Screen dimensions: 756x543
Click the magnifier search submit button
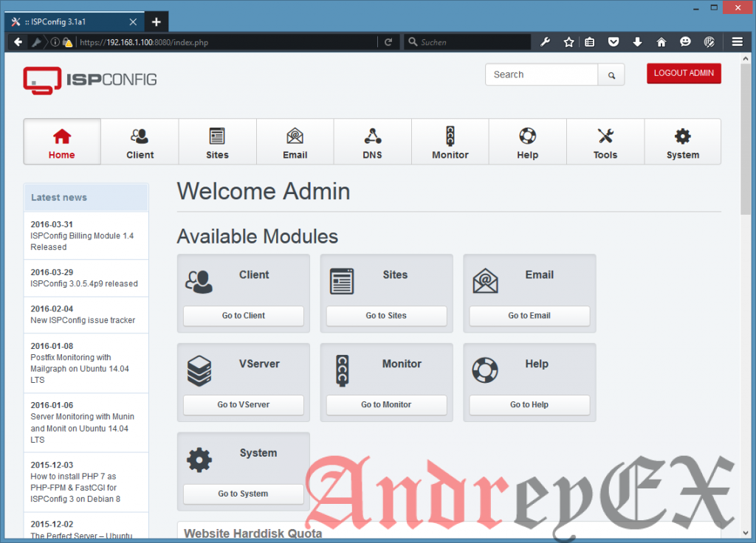(x=611, y=75)
